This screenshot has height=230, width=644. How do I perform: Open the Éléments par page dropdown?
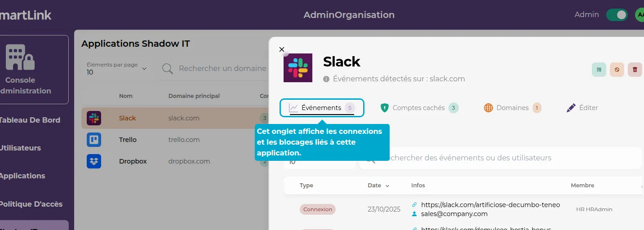(x=117, y=69)
